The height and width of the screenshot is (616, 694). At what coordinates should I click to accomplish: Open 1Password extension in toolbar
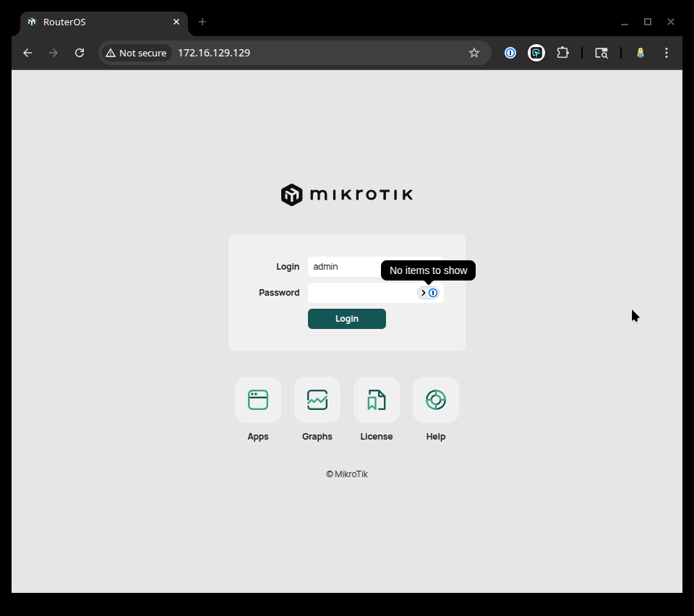(510, 53)
